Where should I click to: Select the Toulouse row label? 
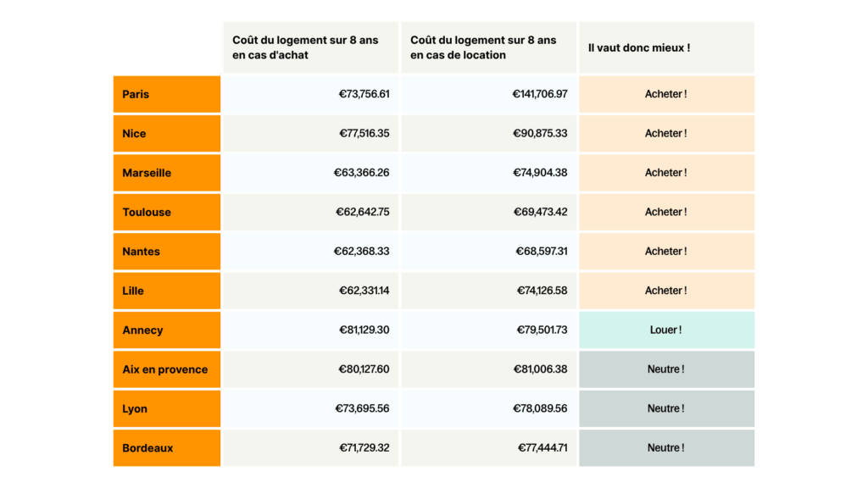(x=166, y=212)
